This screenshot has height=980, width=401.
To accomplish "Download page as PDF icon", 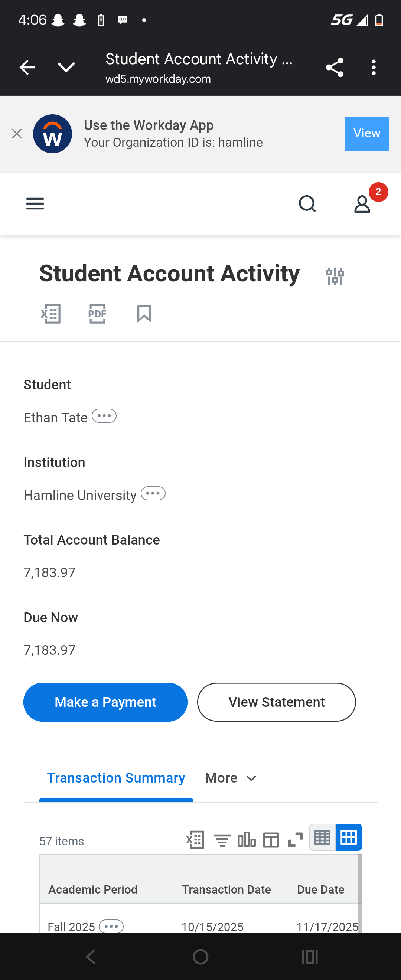I will (97, 314).
